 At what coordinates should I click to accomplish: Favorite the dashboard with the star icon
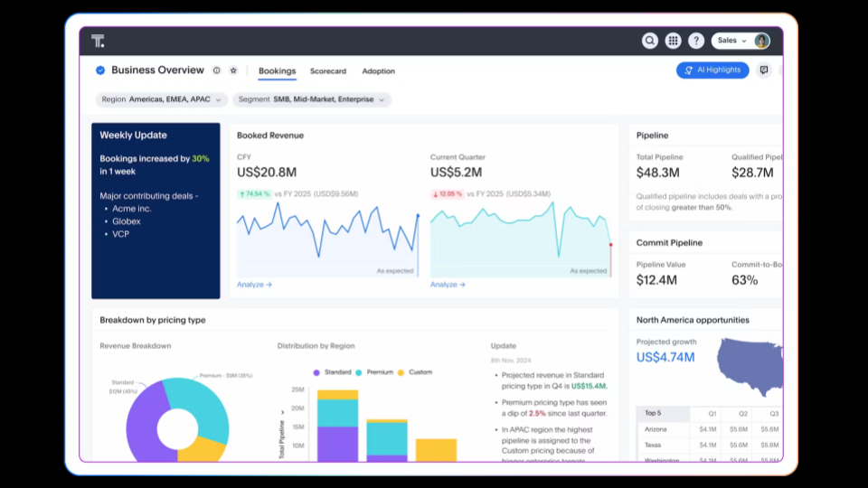[x=232, y=70]
